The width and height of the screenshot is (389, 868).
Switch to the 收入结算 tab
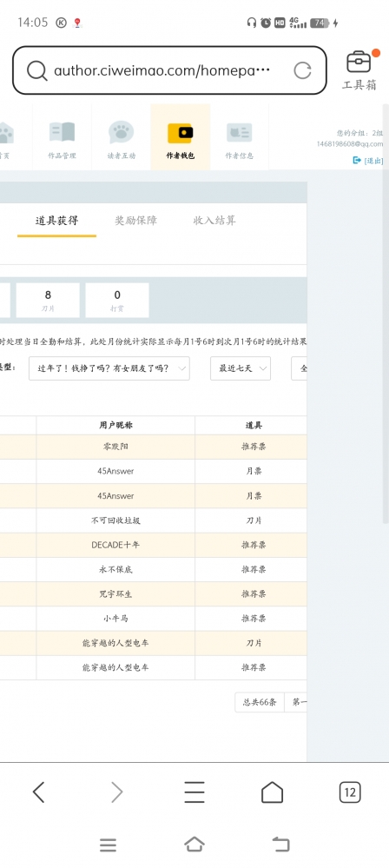click(214, 221)
